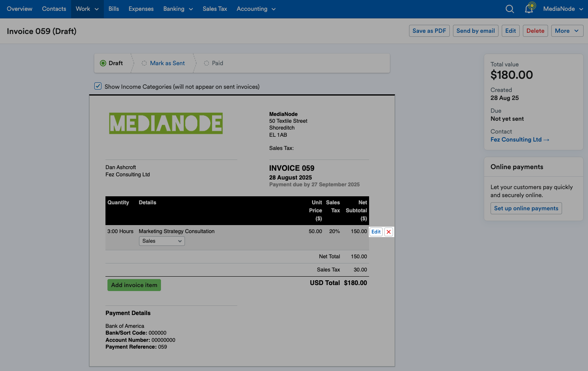Open the MediaNode account menu

(563, 9)
